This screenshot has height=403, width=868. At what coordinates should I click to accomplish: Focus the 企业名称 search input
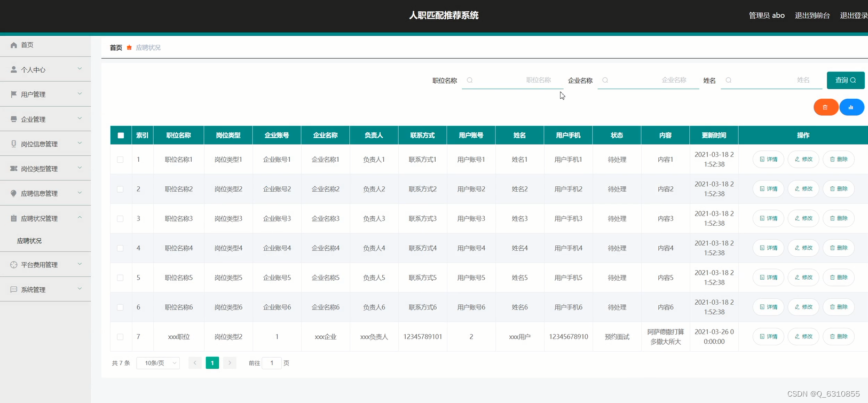click(x=648, y=80)
